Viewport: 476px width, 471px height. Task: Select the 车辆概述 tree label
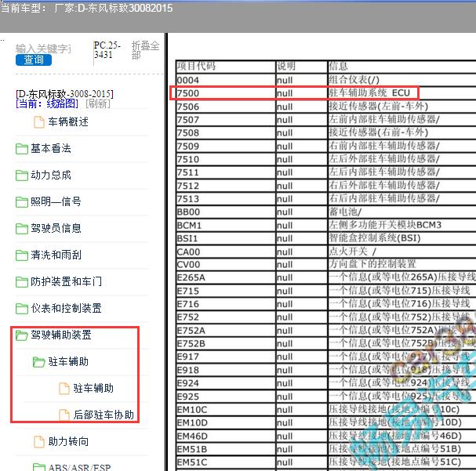click(x=68, y=122)
